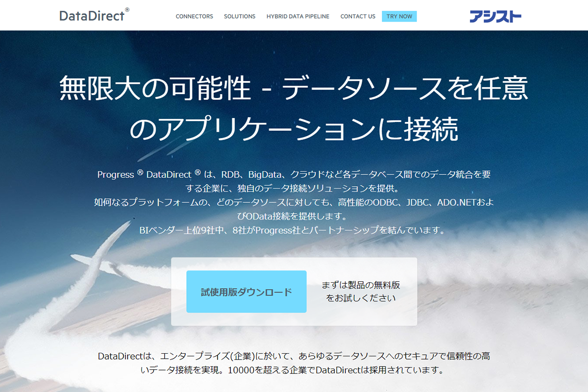Select the 無限大の可能性 main headline
Screen dimensions: 588x392
[x=294, y=109]
